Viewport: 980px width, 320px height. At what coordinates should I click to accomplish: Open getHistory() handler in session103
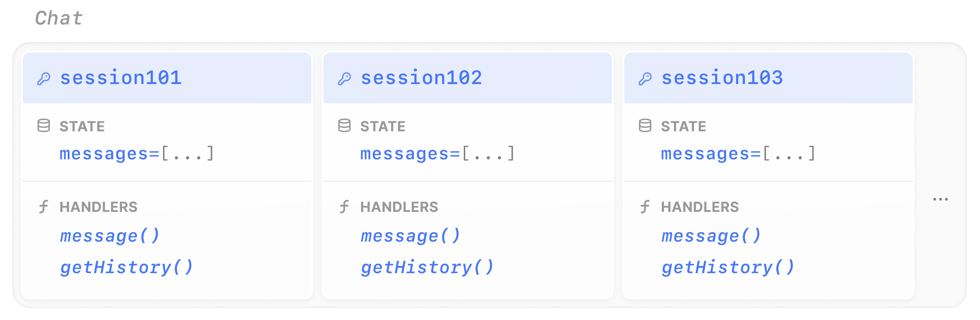[x=728, y=267]
